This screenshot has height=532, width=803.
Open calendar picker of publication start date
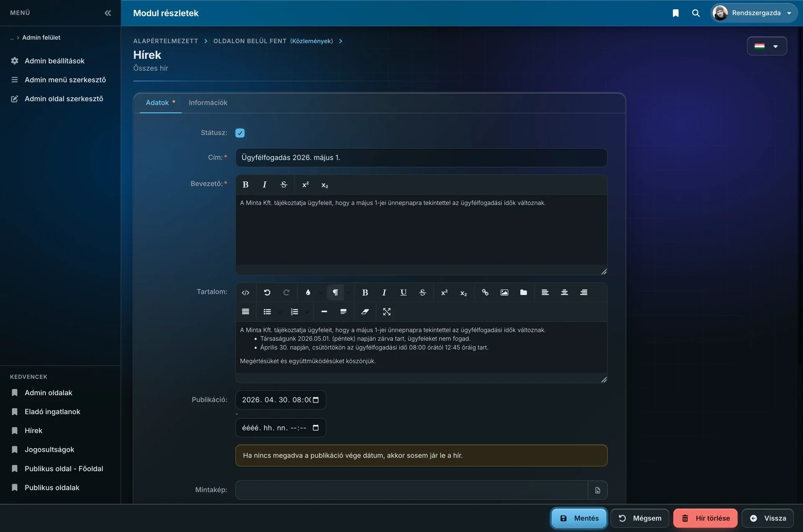click(x=316, y=400)
